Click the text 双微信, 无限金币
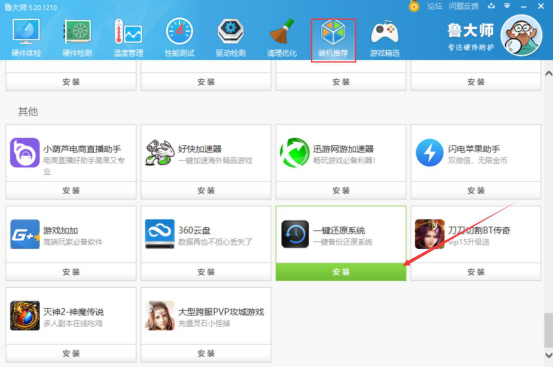This screenshot has height=367, width=554. (477, 161)
